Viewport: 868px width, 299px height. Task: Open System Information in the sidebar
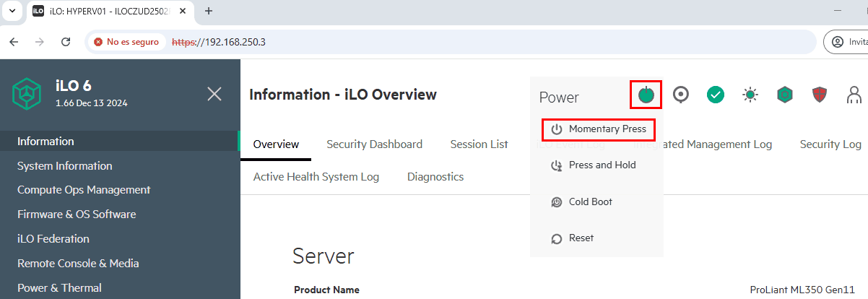pyautogui.click(x=65, y=166)
